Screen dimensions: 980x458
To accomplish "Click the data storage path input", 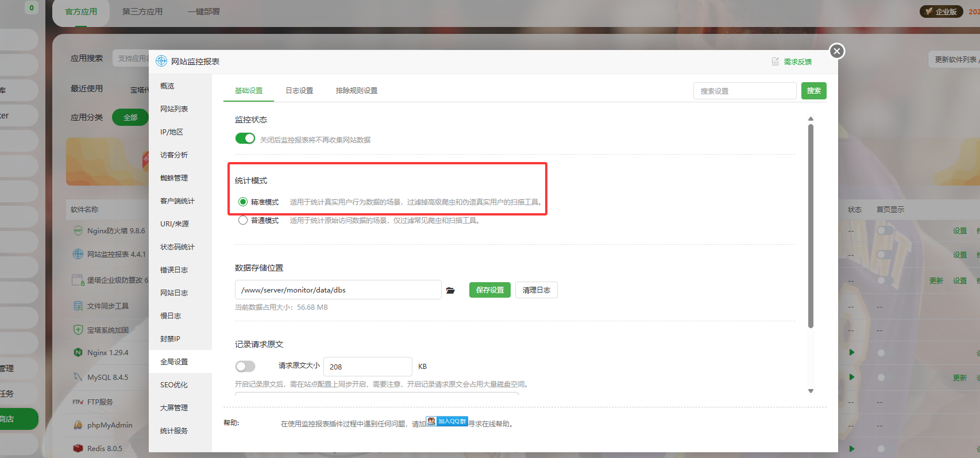I will click(338, 290).
